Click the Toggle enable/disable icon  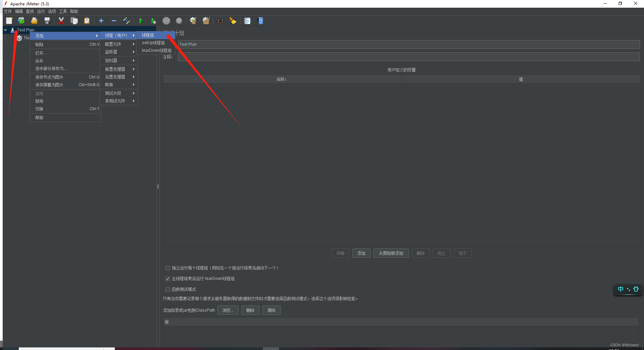coord(127,21)
